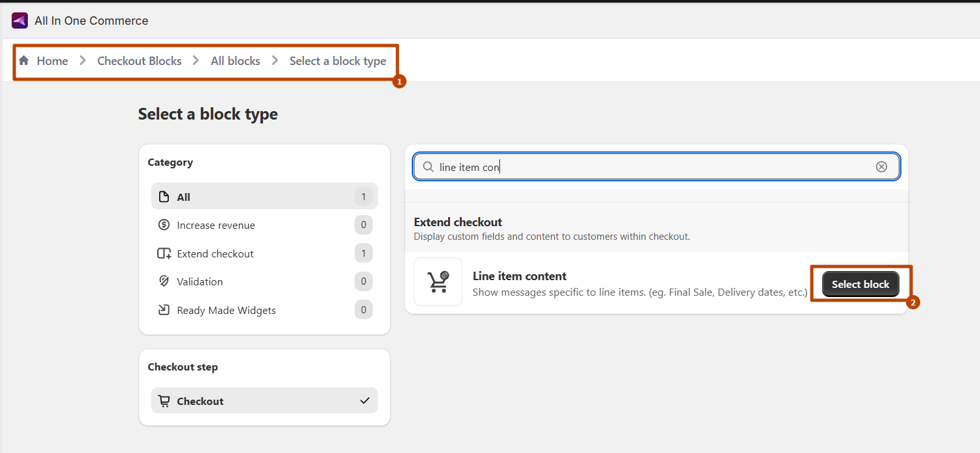Toggle the Checkout step checkmark
This screenshot has height=453, width=980.
(364, 401)
